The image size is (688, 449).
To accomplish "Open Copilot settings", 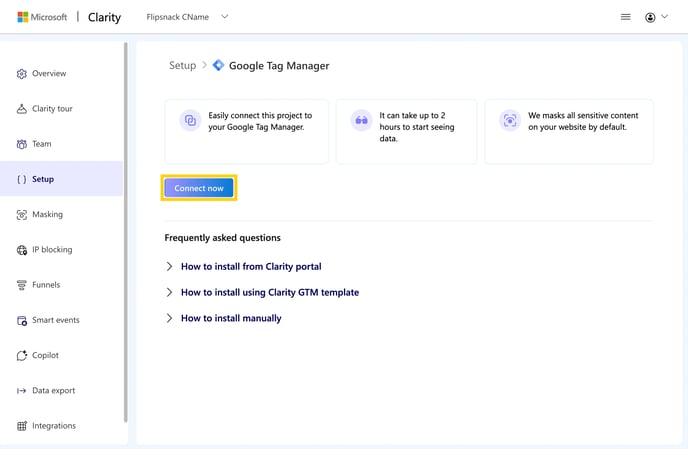I will (x=61, y=356).
